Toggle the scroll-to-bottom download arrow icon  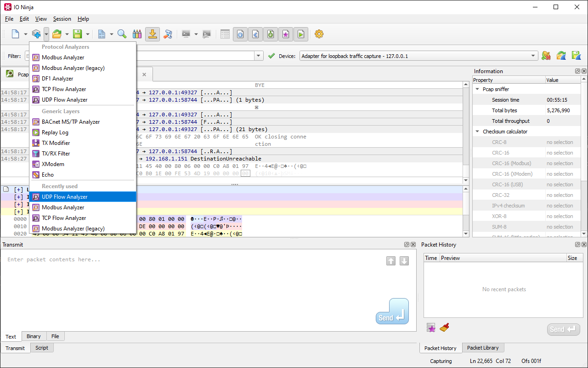pyautogui.click(x=153, y=34)
